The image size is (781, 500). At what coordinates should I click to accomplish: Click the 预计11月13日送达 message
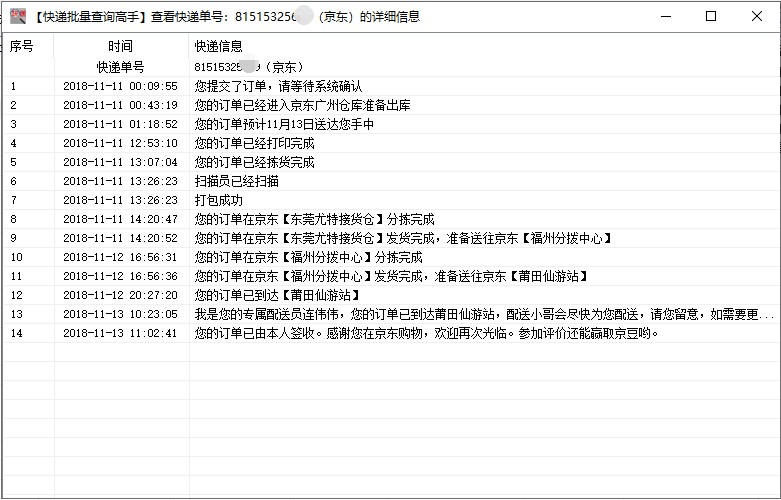pos(284,124)
